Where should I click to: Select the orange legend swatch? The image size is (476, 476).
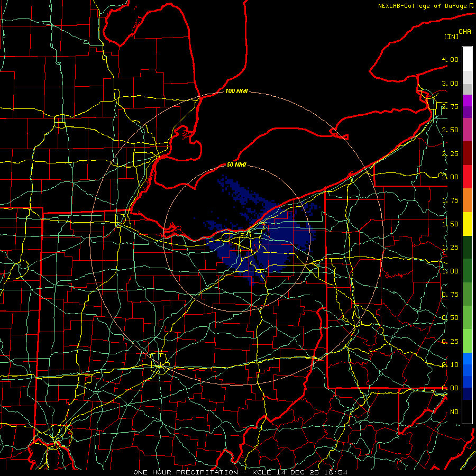coord(467,200)
